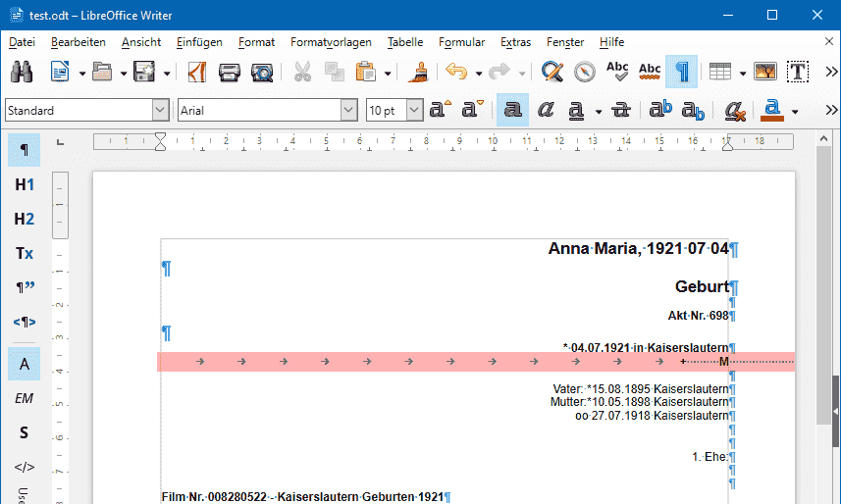Open find and replace magnifier icon
The width and height of the screenshot is (841, 504).
click(x=552, y=72)
